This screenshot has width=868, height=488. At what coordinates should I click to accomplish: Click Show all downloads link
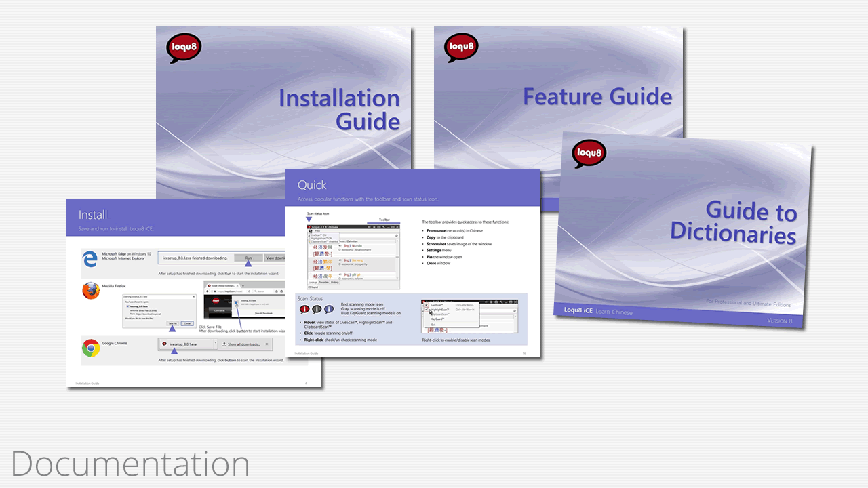coord(243,344)
